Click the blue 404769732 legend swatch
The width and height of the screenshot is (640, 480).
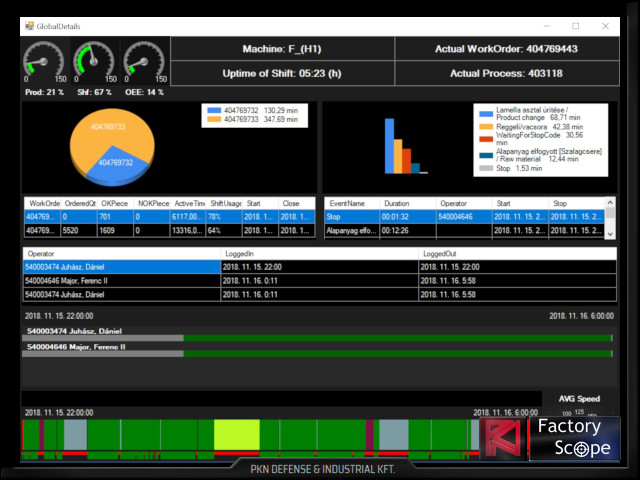pos(214,111)
